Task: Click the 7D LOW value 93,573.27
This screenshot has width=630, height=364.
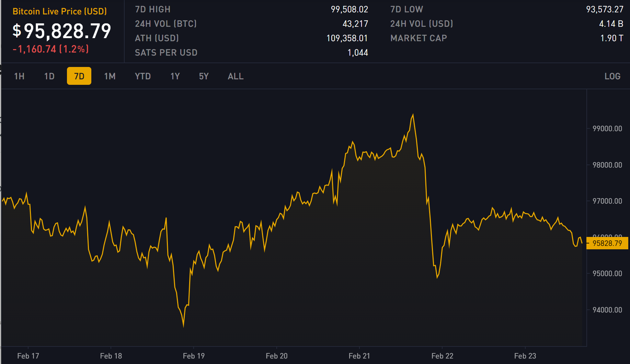Action: 604,9
